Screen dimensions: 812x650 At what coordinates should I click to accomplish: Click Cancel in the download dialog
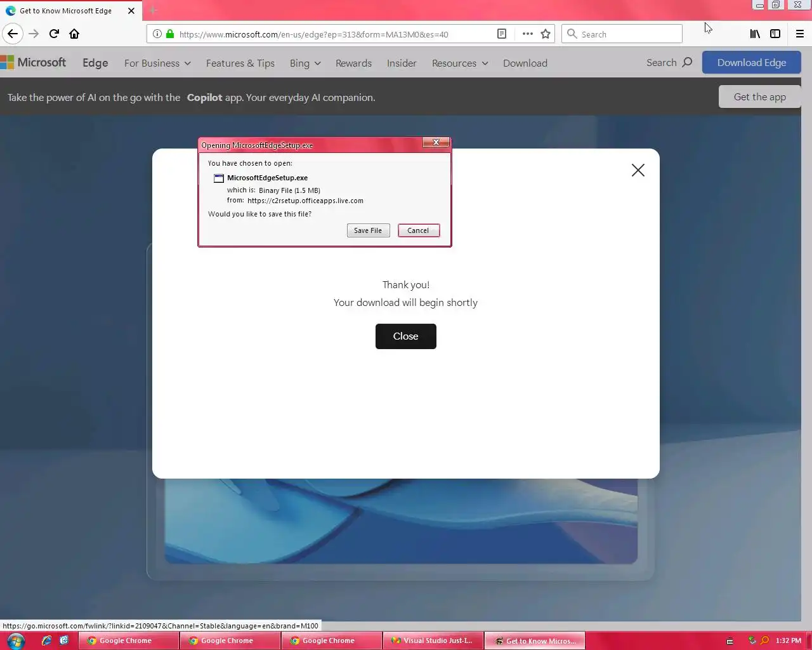[x=418, y=230]
